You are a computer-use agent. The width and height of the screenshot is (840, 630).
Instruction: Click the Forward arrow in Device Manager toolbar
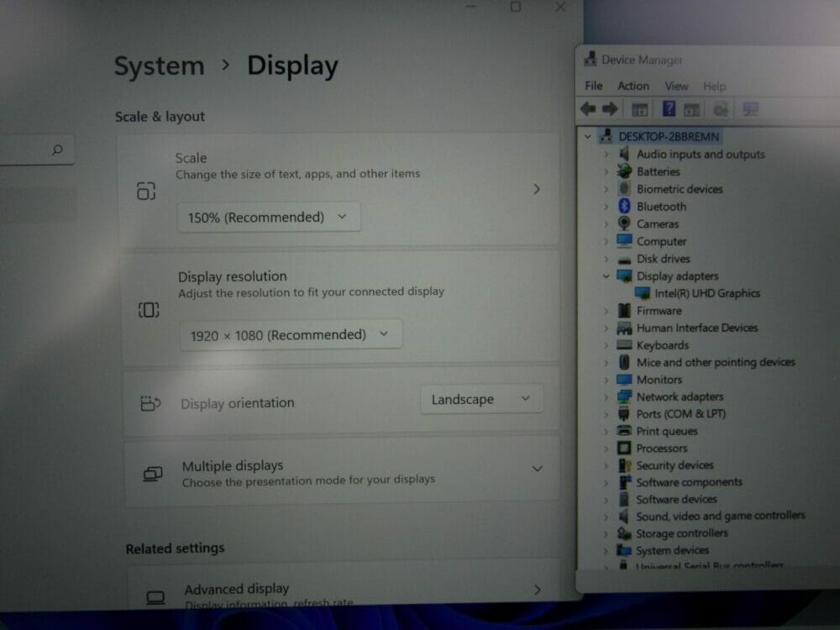point(610,109)
